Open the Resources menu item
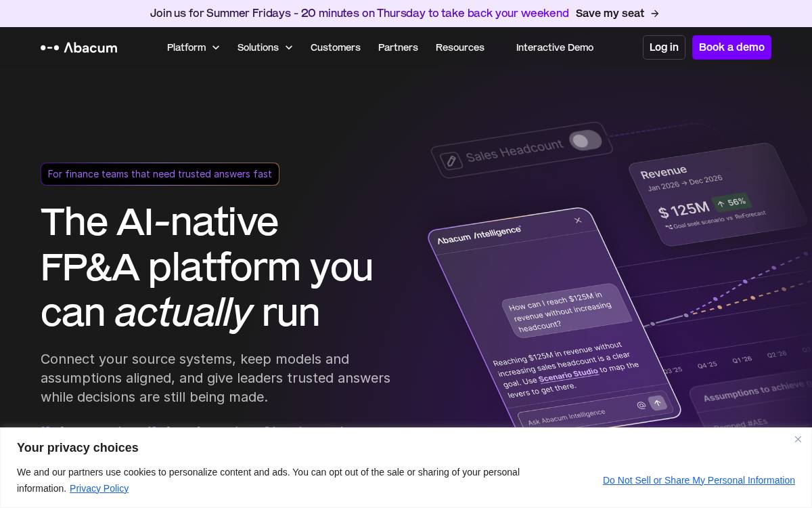 tap(459, 47)
